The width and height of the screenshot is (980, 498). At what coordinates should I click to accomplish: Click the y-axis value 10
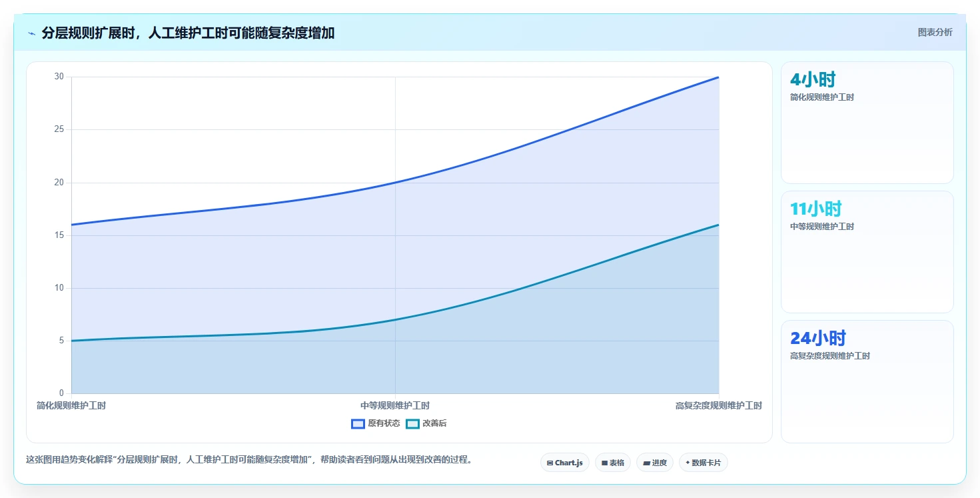click(59, 288)
